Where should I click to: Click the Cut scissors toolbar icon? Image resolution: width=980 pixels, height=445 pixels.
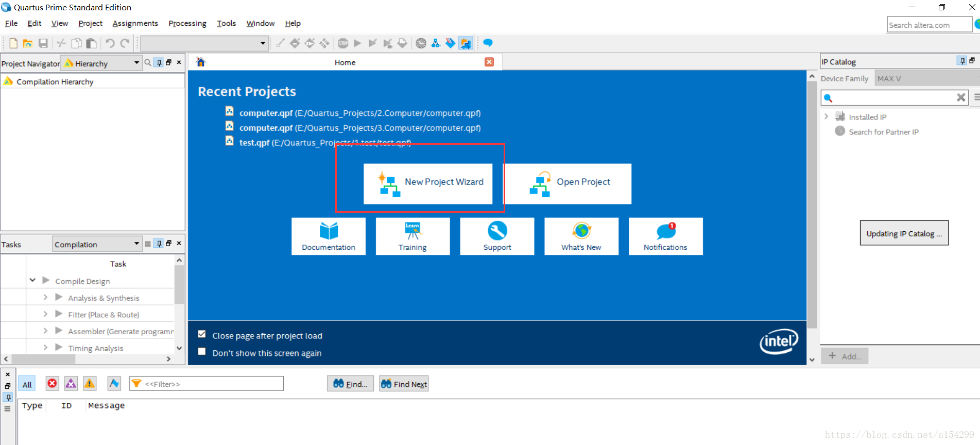pos(61,43)
